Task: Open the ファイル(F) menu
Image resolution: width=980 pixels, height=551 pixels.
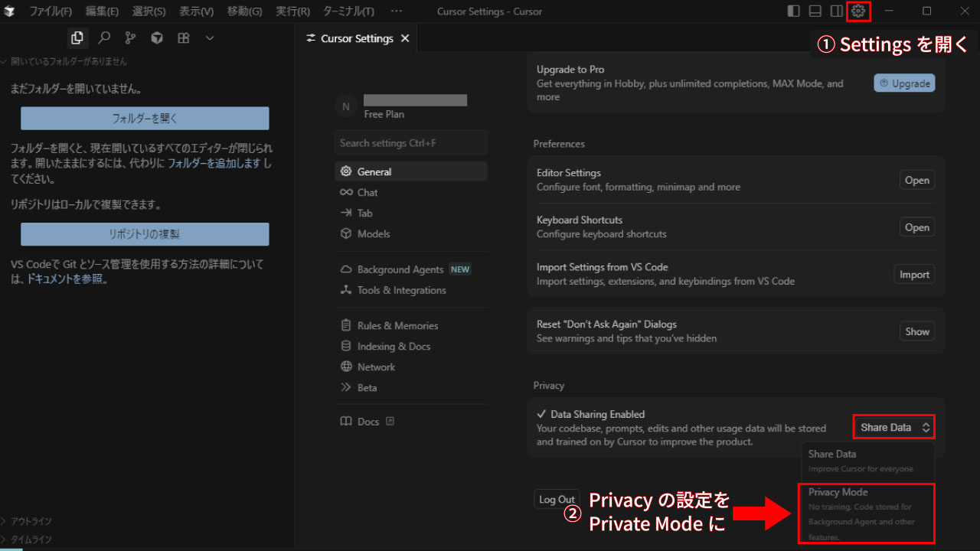Action: [x=51, y=11]
